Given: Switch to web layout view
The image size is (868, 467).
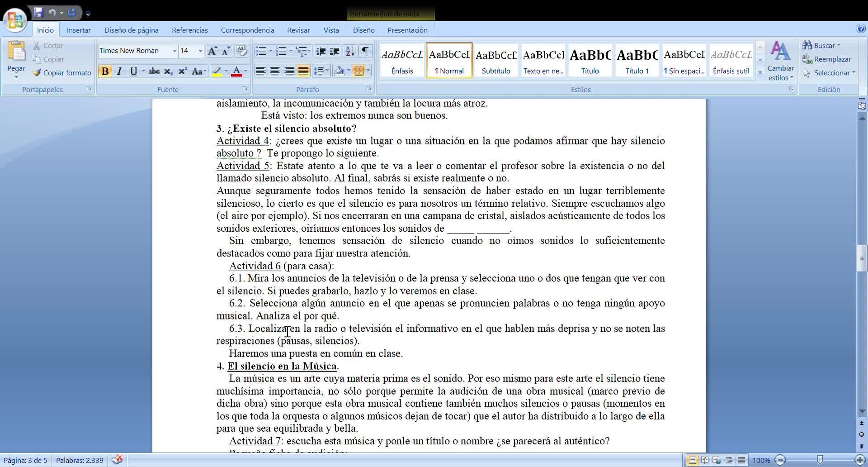Looking at the screenshot, I should 717,460.
